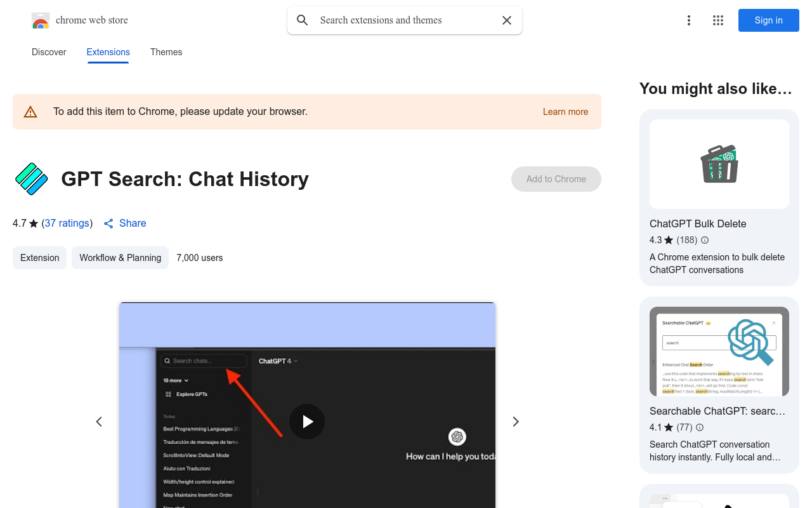This screenshot has height=508, width=812.
Task: Click the Extension chip
Action: click(39, 258)
